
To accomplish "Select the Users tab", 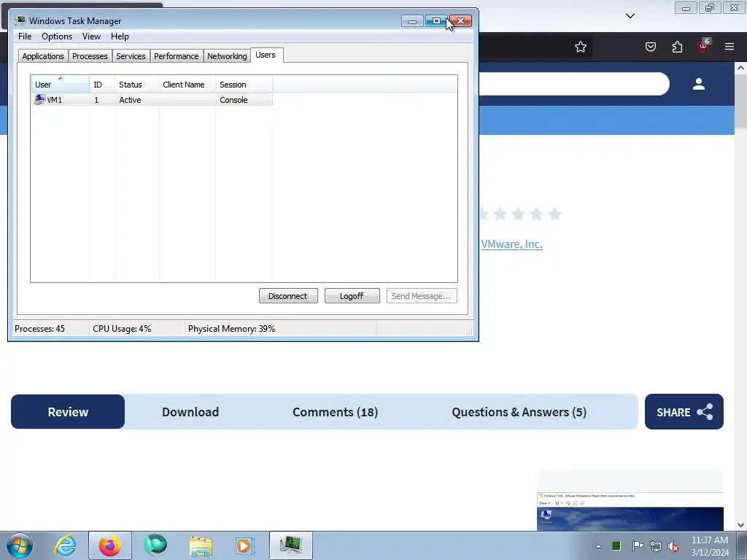I will click(x=266, y=55).
